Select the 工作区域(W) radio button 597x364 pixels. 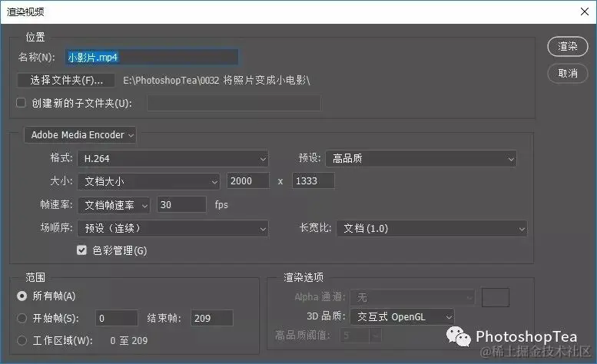pos(22,340)
